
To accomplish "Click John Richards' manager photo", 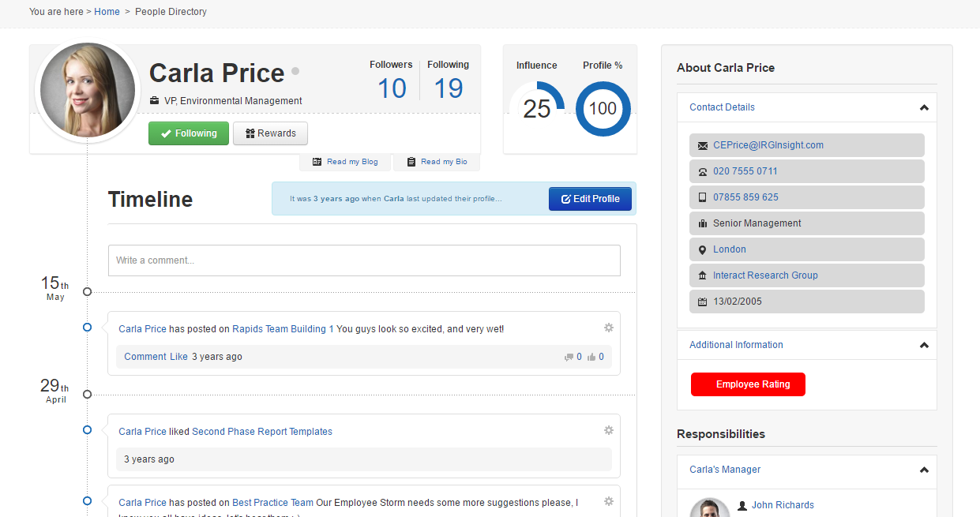I will pos(709,508).
